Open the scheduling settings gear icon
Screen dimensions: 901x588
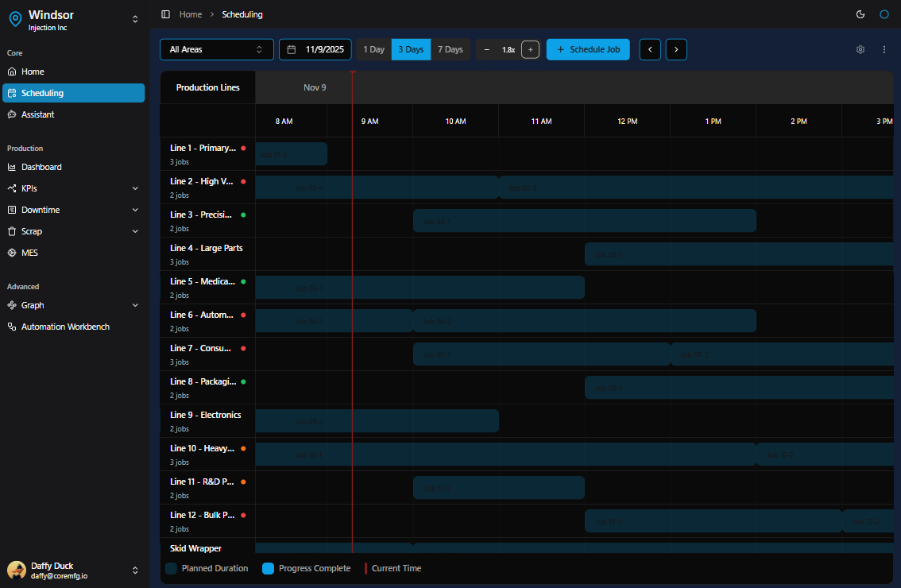(860, 49)
